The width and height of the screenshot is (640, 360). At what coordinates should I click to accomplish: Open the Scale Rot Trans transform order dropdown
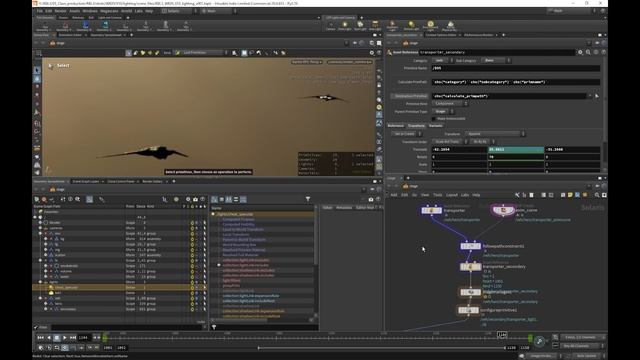point(449,142)
